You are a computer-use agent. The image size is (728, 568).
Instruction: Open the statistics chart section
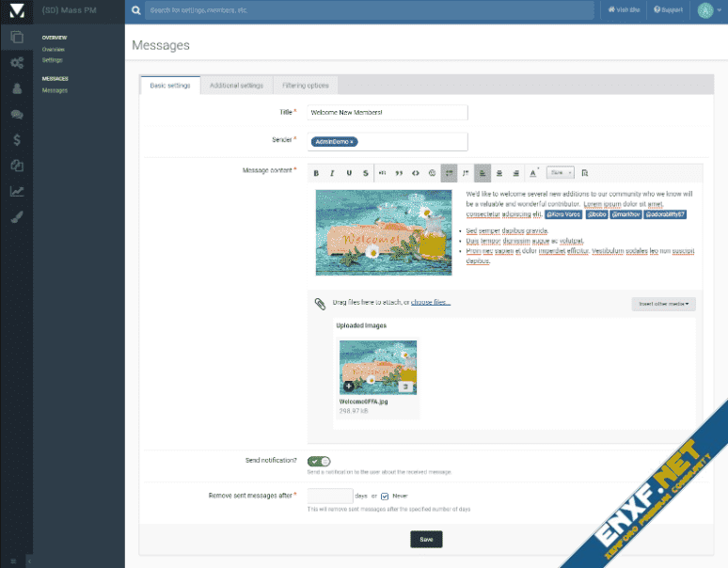click(17, 191)
